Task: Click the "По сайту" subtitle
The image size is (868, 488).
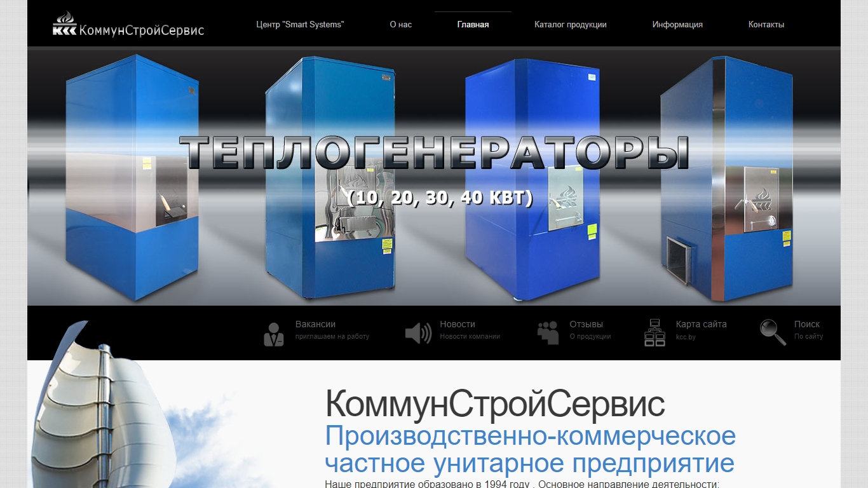Action: (x=809, y=337)
